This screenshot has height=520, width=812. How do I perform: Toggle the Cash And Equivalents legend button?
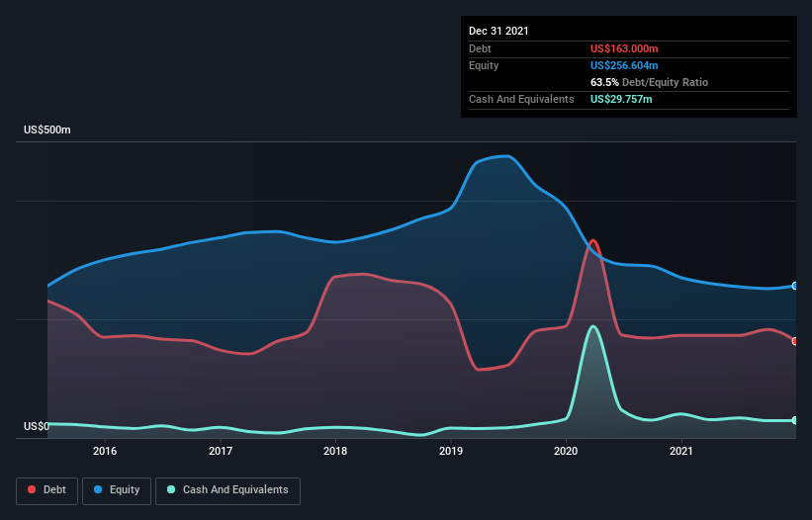pyautogui.click(x=227, y=490)
